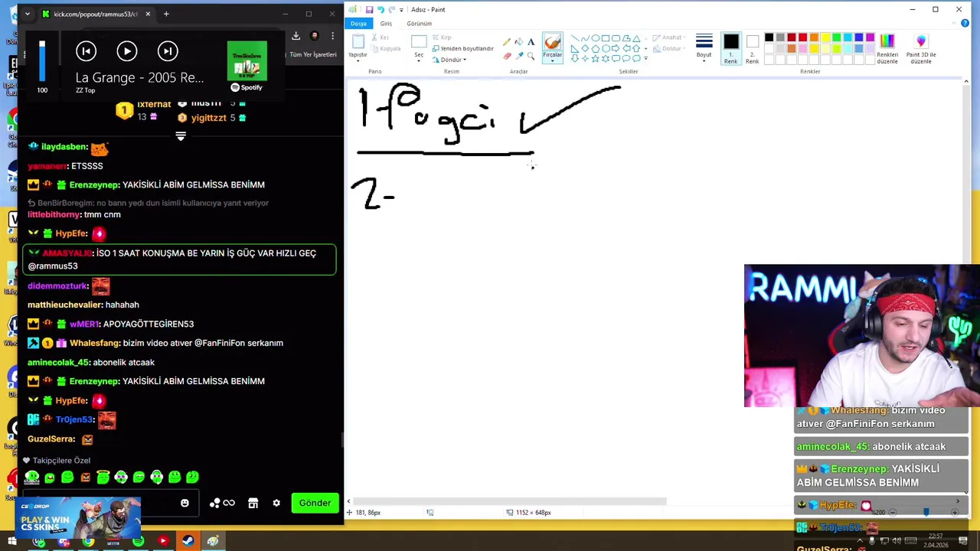Open emoji picker in Kick chat input
The image size is (980, 551).
coord(185,503)
